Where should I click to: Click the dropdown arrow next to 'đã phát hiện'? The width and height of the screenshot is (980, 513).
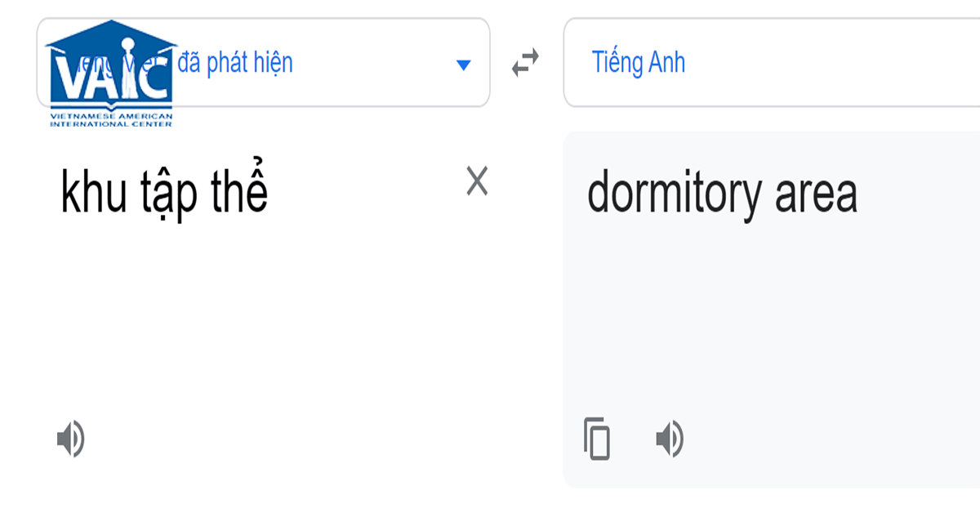coord(462,64)
